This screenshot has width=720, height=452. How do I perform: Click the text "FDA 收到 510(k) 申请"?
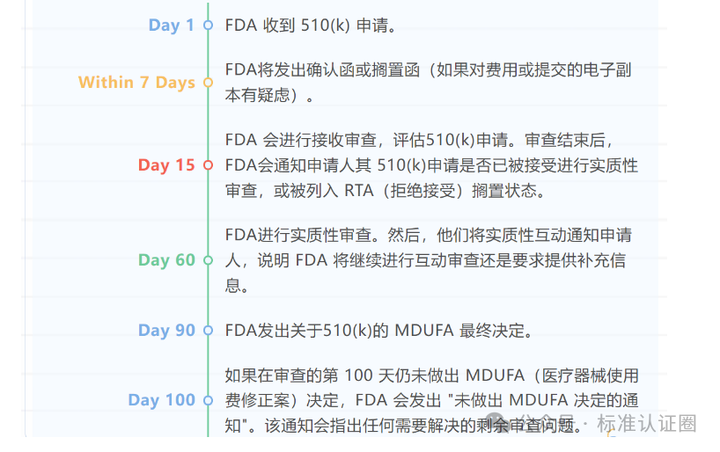(x=306, y=25)
